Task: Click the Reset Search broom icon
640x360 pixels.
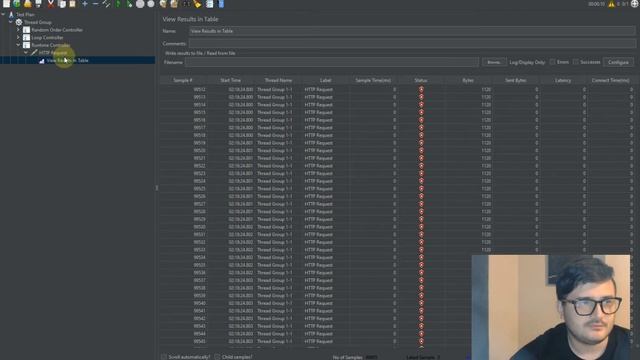Action: pyautogui.click(x=198, y=4)
